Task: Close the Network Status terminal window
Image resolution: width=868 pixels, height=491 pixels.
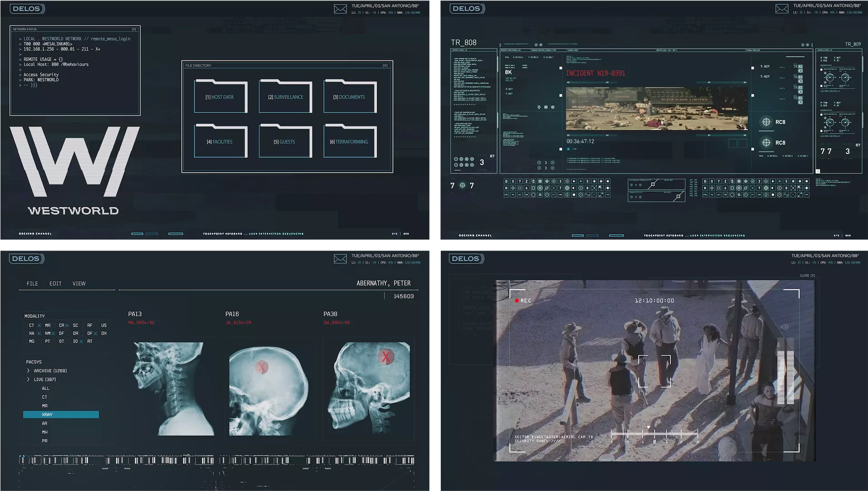Action: point(134,29)
